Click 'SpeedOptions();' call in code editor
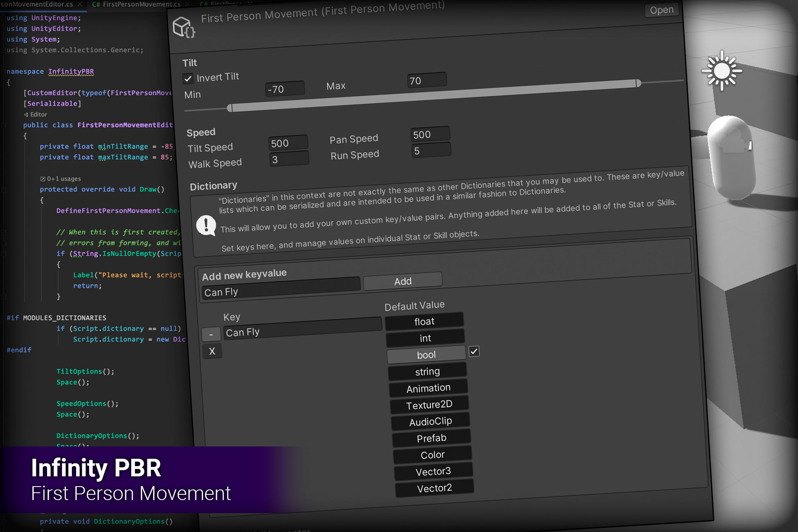798x532 pixels. coord(87,404)
